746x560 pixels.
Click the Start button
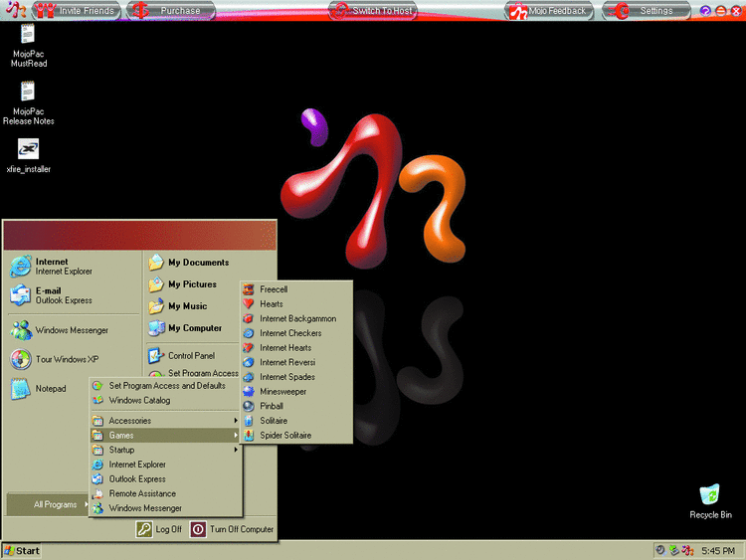(x=22, y=551)
